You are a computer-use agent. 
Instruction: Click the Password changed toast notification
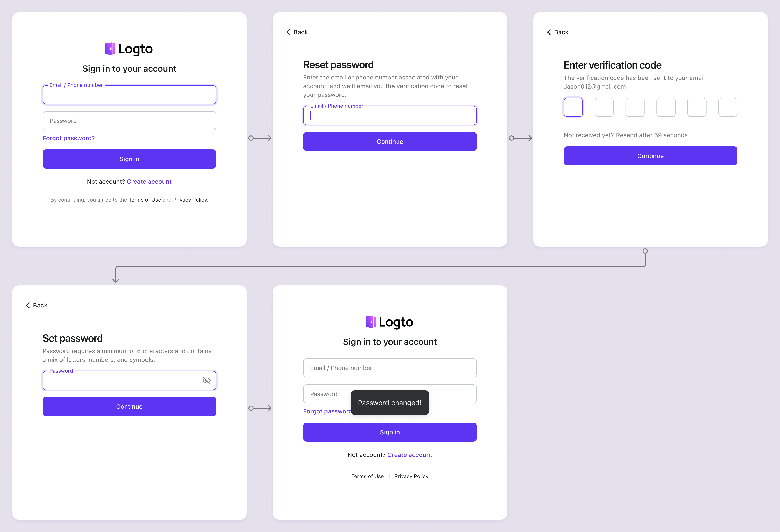click(x=389, y=402)
